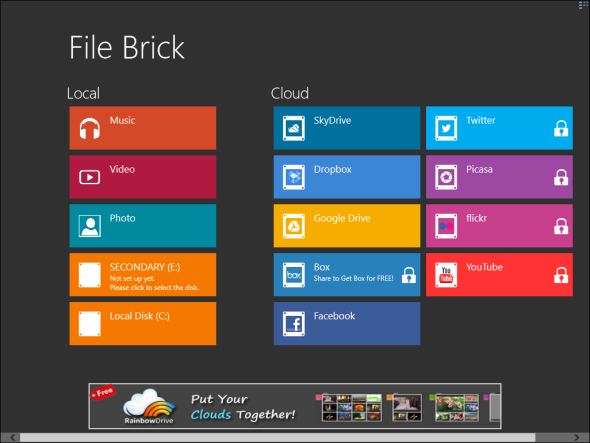Click the flickr dots icon
Viewport: 590px width, 443px height.
(x=446, y=226)
